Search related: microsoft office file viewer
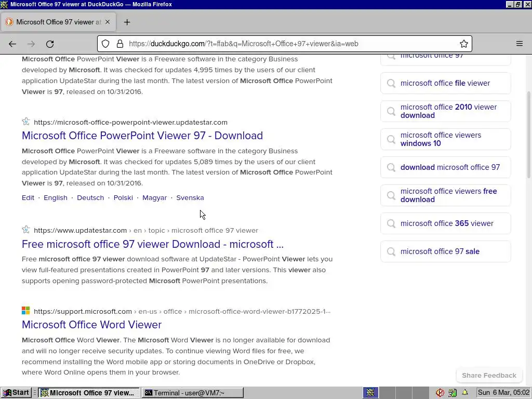Image resolution: width=532 pixels, height=399 pixels. coord(445,83)
